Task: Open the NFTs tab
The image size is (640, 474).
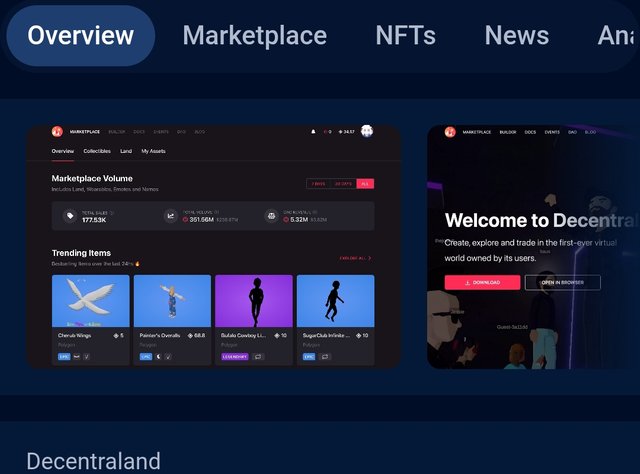Action: pos(405,36)
